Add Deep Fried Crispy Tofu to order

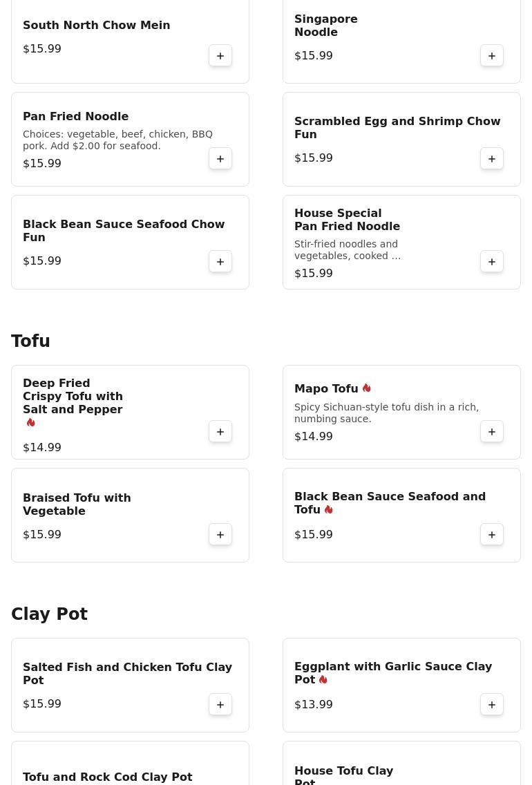[220, 432]
